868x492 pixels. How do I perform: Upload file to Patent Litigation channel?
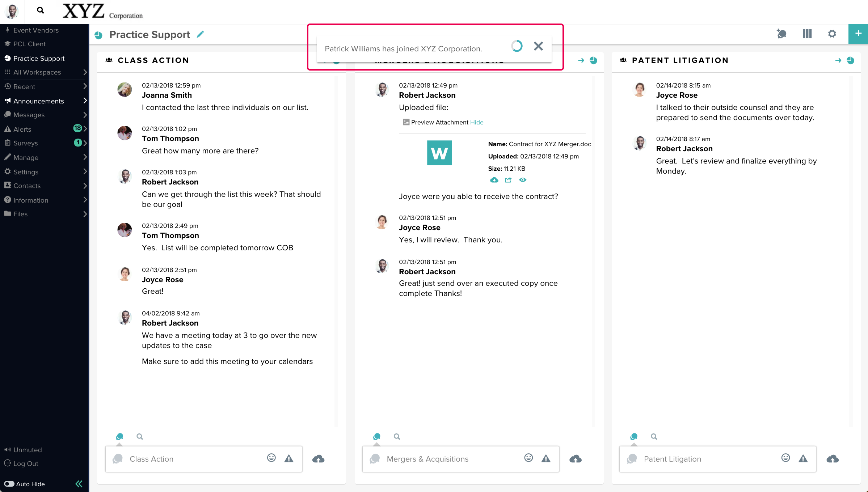tap(833, 459)
